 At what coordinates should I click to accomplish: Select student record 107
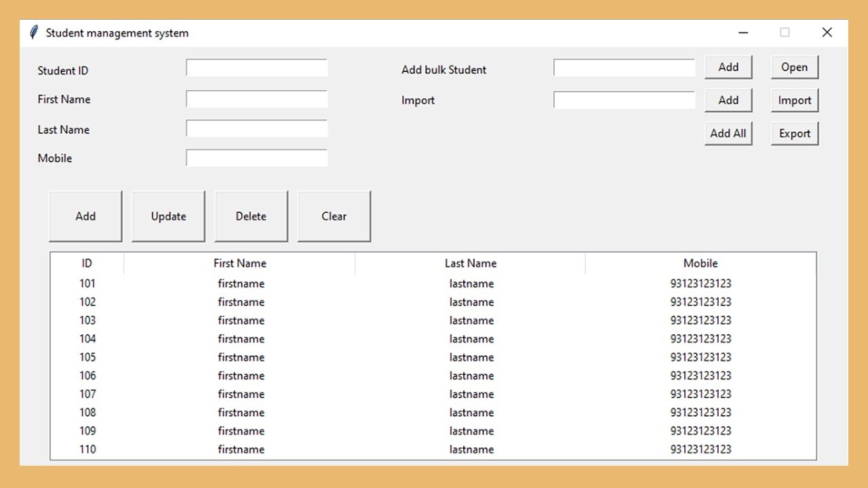pyautogui.click(x=433, y=394)
